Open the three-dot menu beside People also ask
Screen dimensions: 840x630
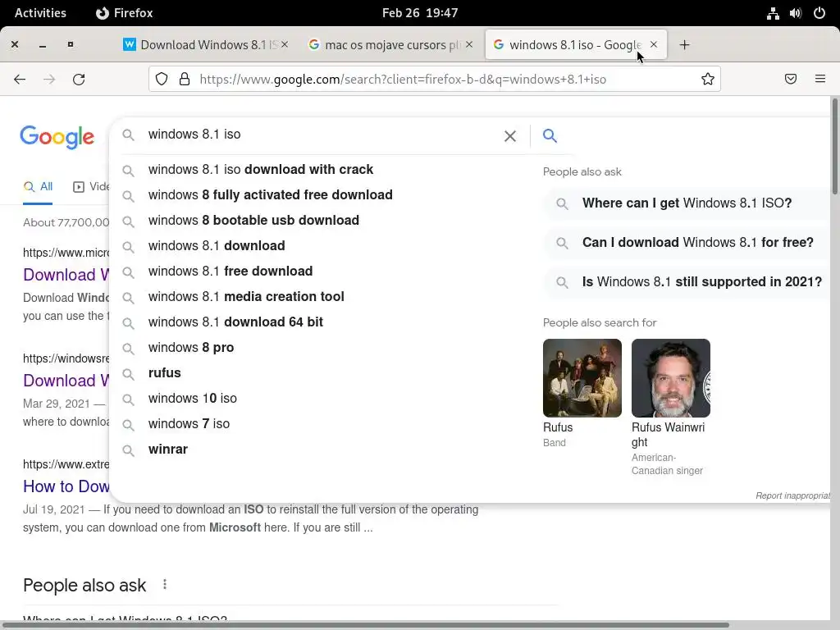(164, 584)
